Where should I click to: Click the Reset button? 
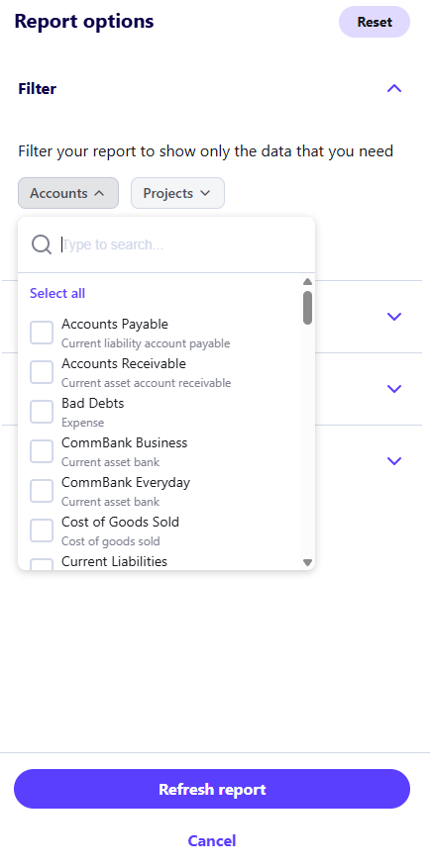pos(375,22)
